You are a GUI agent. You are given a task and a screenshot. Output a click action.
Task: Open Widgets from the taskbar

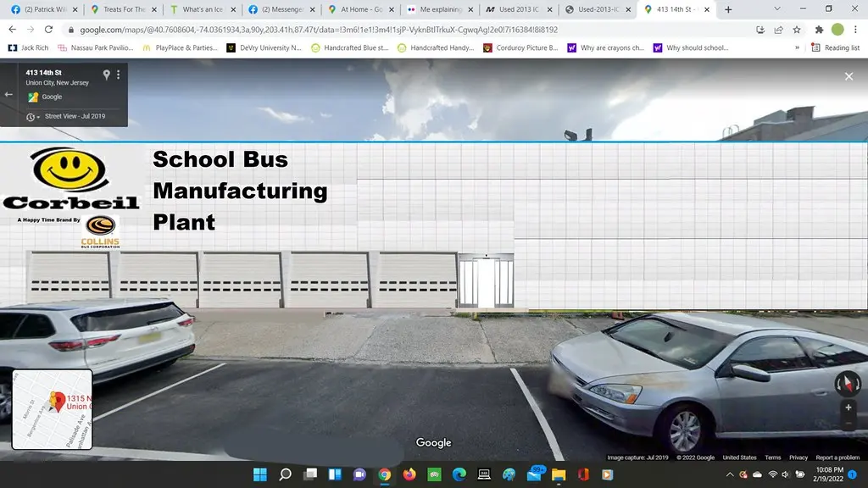[x=335, y=474]
